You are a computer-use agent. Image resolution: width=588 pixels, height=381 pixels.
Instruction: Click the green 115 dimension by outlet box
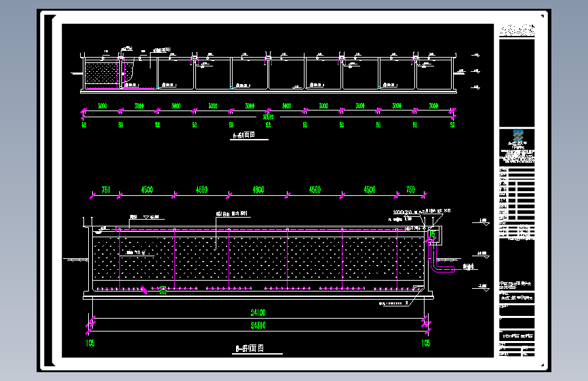(432, 235)
